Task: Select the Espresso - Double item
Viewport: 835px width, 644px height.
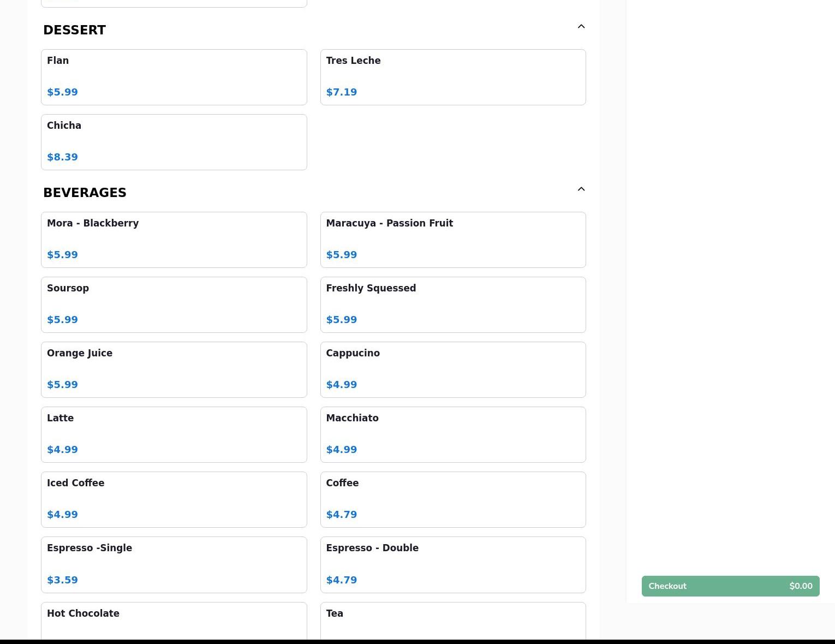Action: point(452,564)
